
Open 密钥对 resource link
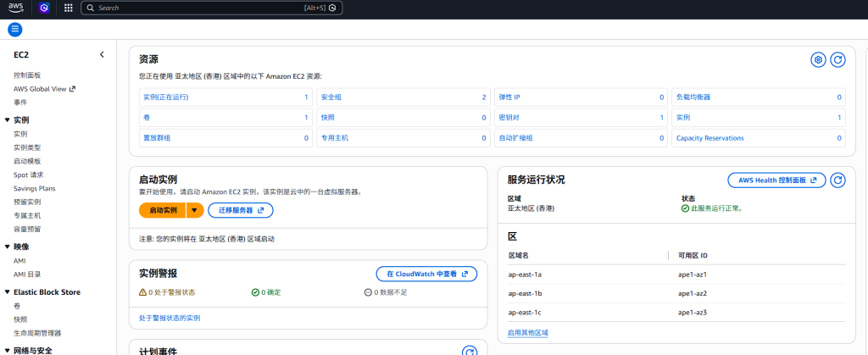point(509,118)
